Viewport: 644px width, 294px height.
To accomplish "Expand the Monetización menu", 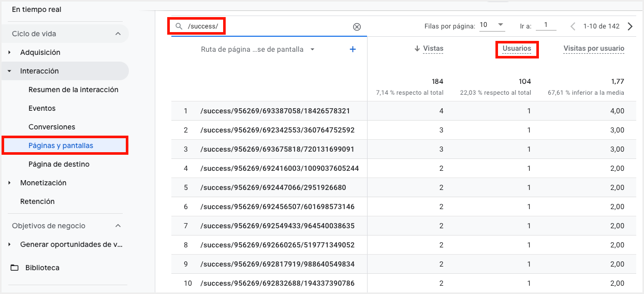I will pos(43,183).
